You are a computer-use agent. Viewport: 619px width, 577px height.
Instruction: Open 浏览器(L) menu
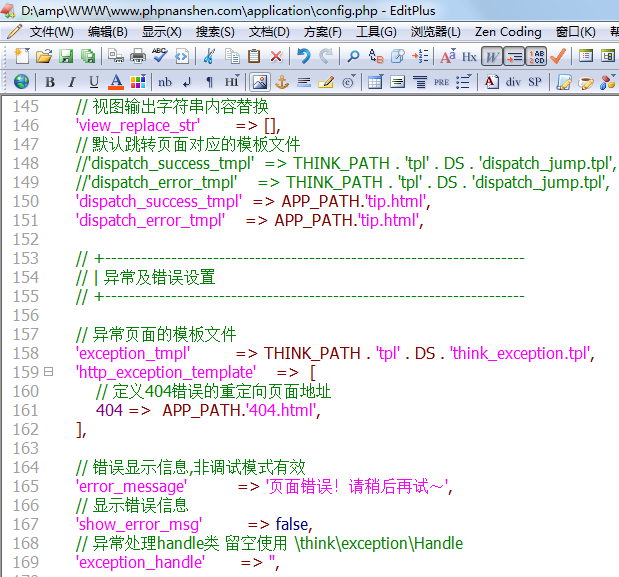tap(435, 32)
